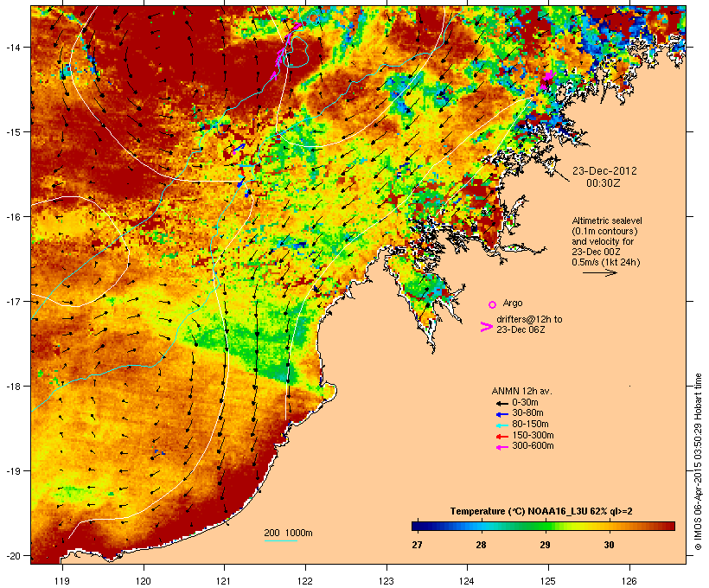Click the color bar tick label 30

tap(609, 545)
